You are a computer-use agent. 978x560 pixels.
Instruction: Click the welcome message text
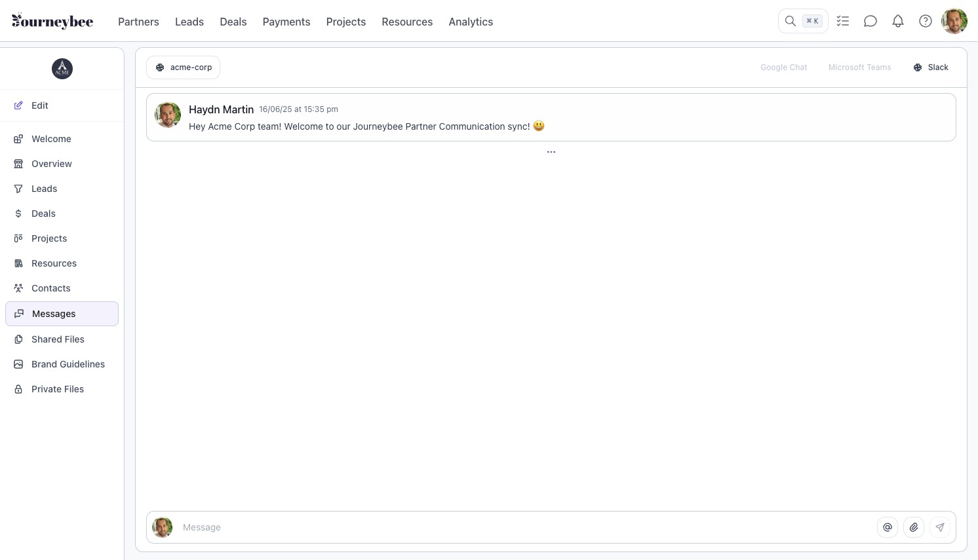point(366,126)
